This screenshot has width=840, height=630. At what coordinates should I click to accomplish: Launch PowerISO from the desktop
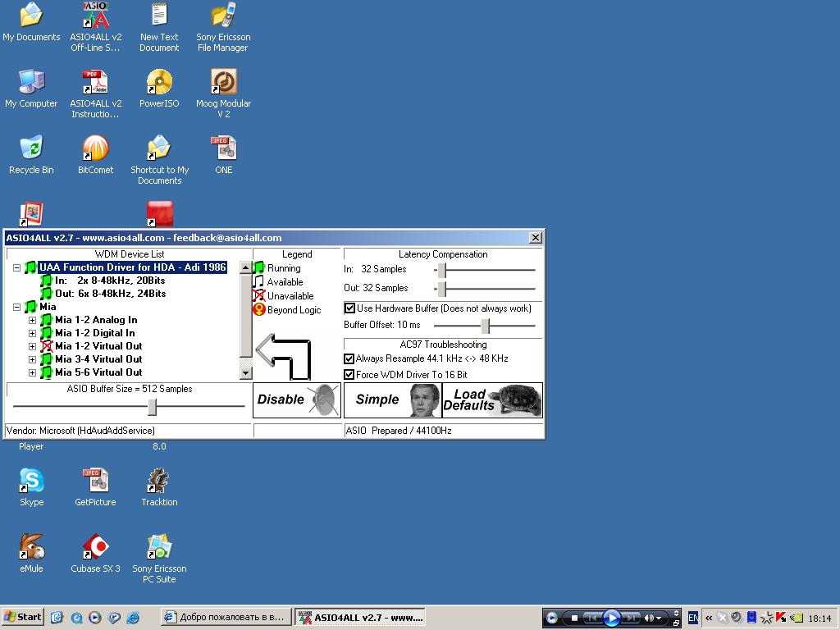tap(159, 89)
